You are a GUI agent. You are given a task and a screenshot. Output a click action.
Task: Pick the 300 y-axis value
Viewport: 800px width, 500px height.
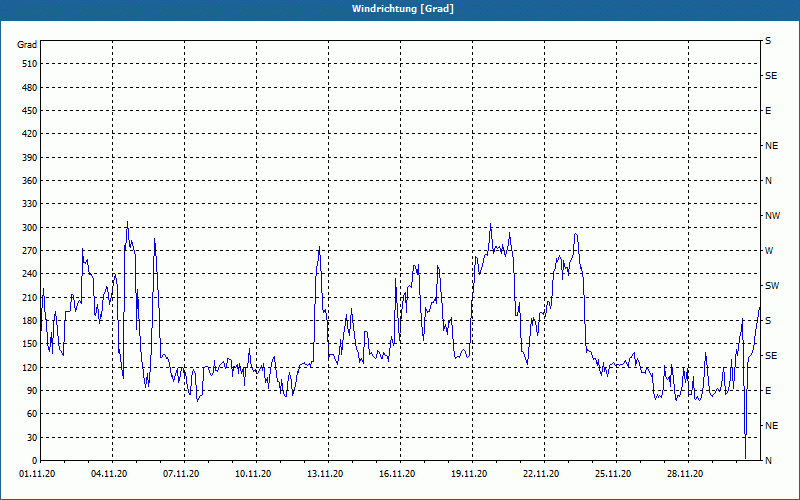click(30, 228)
